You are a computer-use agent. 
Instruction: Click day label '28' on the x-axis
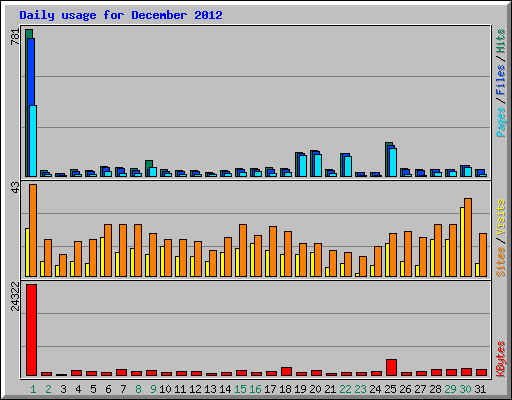(x=435, y=389)
